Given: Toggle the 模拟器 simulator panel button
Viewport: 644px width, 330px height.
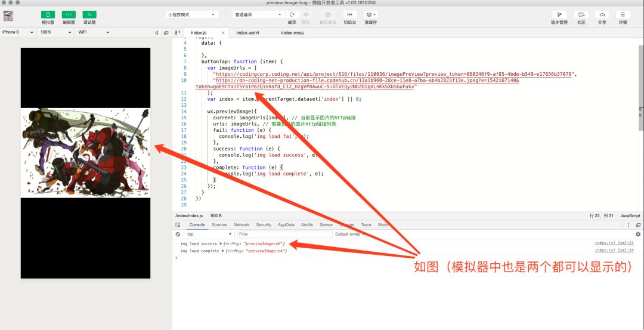Looking at the screenshot, I should click(48, 14).
